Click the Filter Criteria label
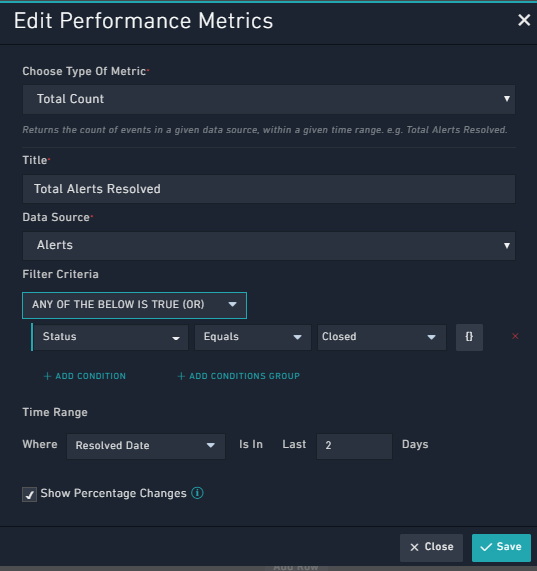The width and height of the screenshot is (537, 571). tap(60, 274)
